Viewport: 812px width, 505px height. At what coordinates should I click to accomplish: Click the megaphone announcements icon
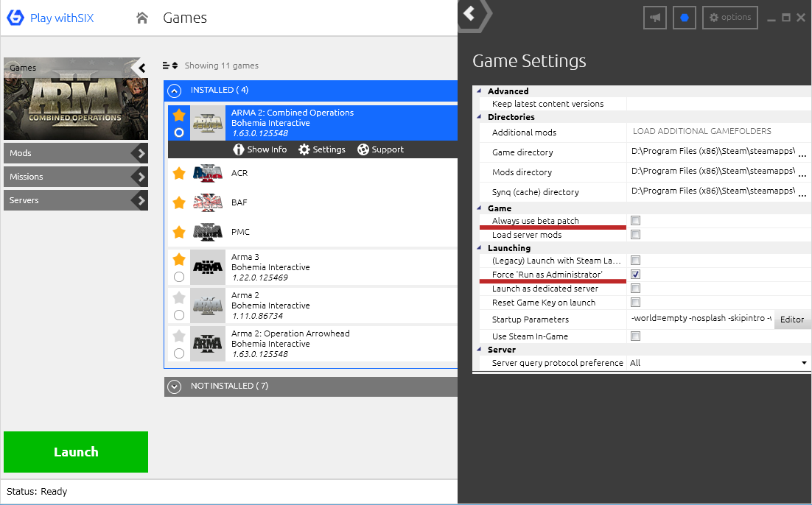(x=655, y=18)
